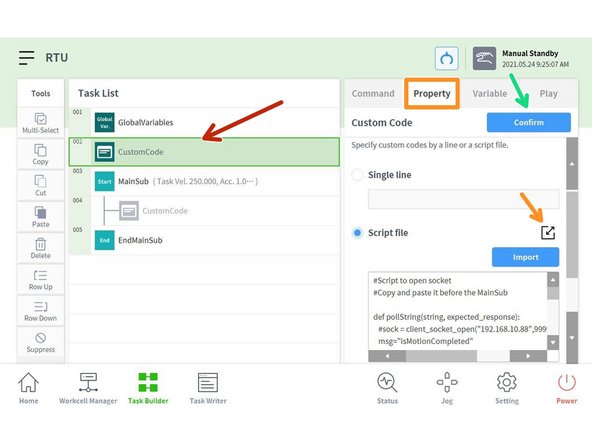Open Task Builder in bottom navigation

click(x=148, y=388)
